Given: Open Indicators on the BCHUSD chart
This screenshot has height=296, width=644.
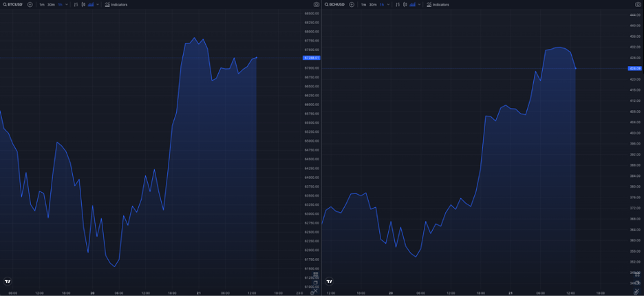Looking at the screenshot, I should coord(438,5).
